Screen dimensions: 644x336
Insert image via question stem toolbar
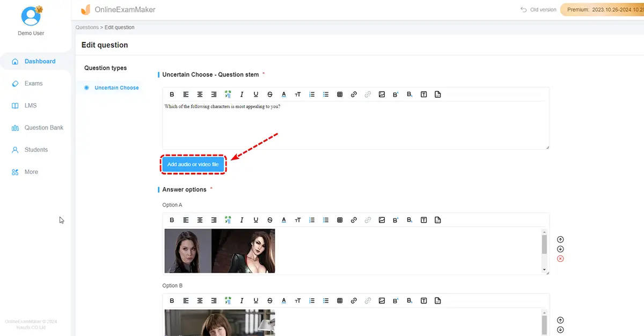tap(382, 94)
